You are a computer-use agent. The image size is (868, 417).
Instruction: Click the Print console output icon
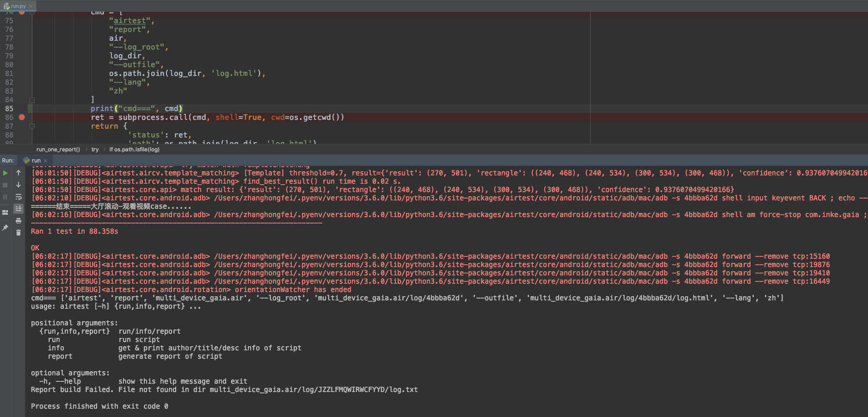pos(18,221)
